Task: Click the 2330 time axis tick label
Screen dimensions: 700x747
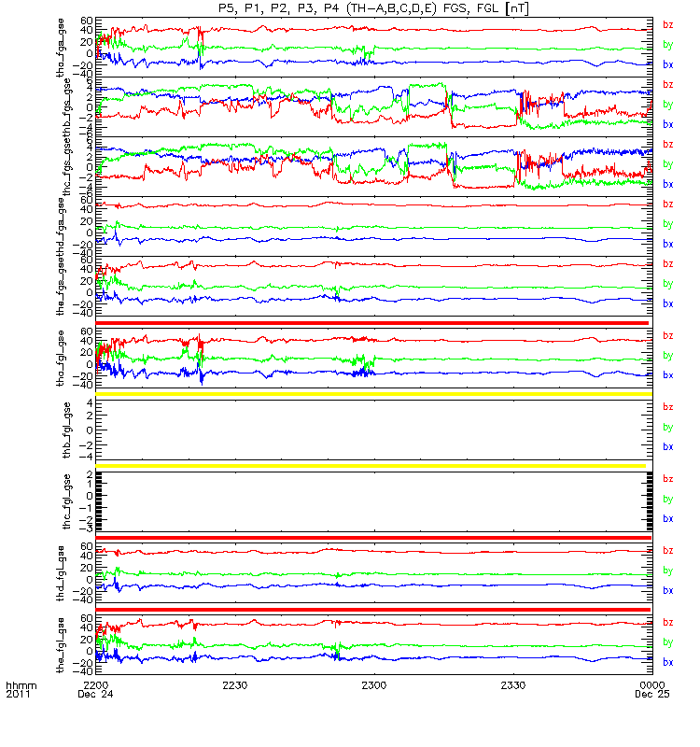Action: (513, 685)
